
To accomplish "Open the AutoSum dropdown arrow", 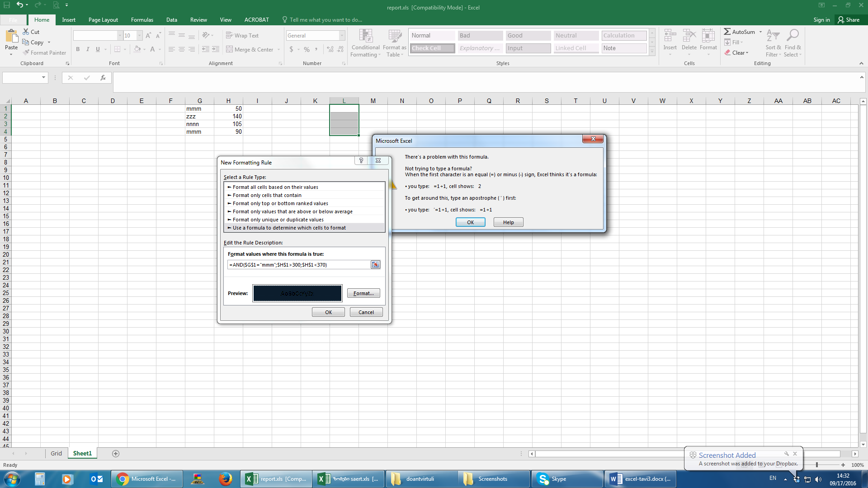I will coord(760,32).
